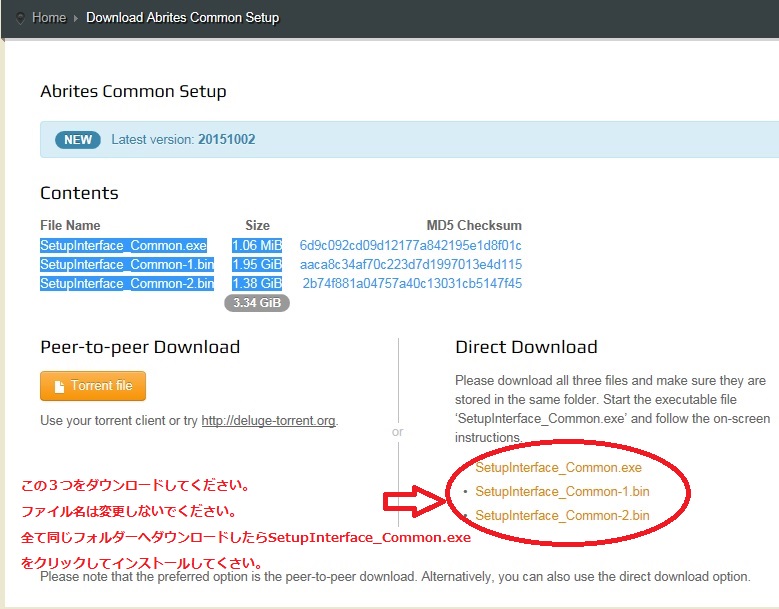Go to Home breadcrumb link
The height and width of the screenshot is (609, 779).
click(49, 17)
